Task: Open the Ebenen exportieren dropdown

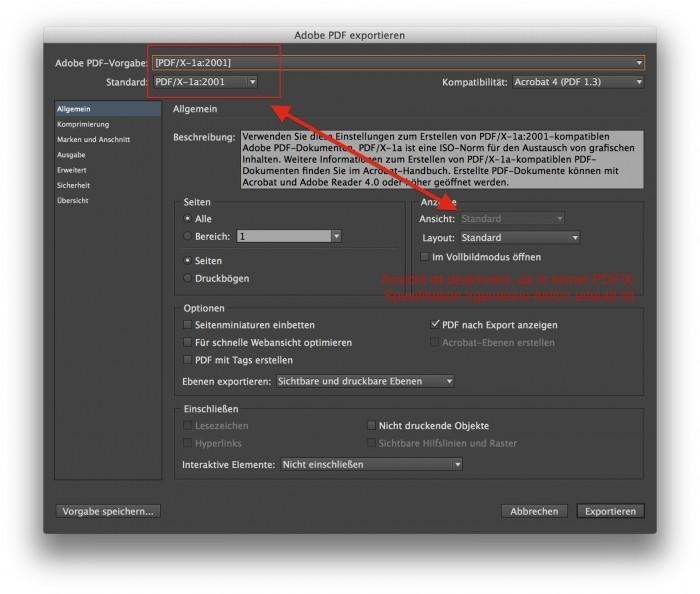Action: pos(365,381)
